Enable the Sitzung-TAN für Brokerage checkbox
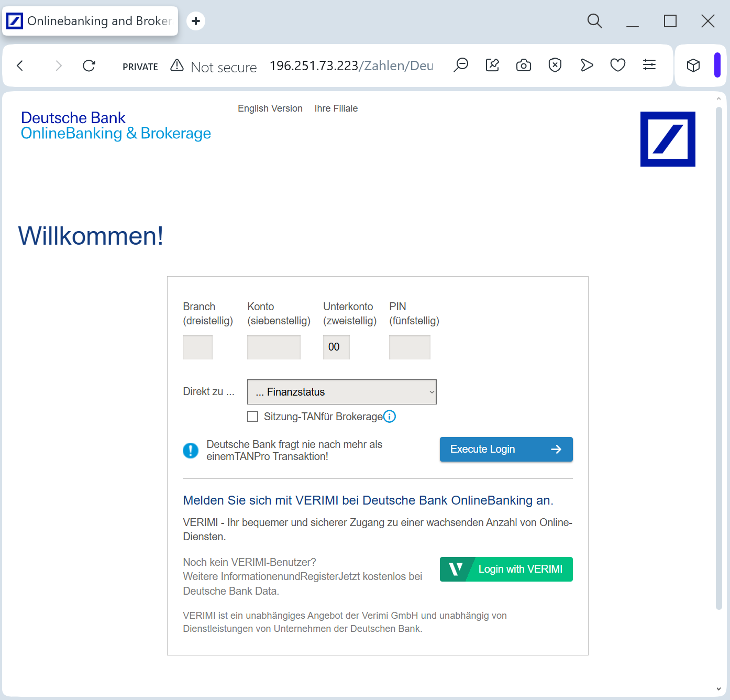This screenshot has width=730, height=700. point(253,417)
